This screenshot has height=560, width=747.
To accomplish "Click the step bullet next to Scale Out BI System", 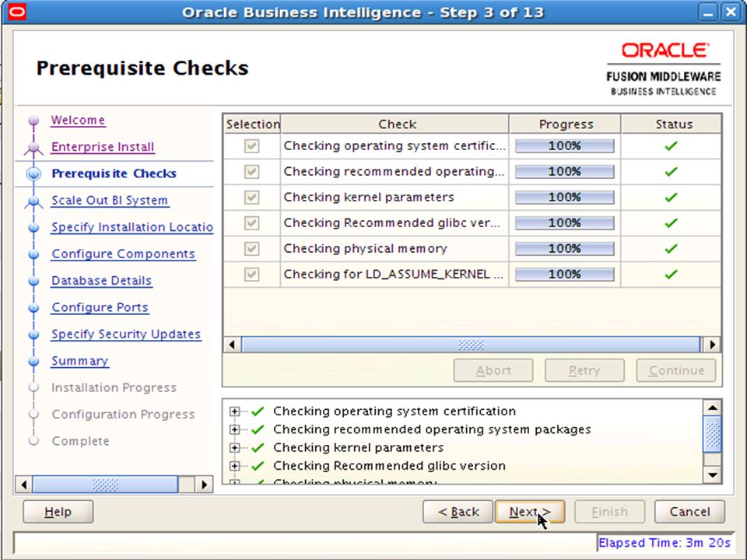I will point(33,201).
